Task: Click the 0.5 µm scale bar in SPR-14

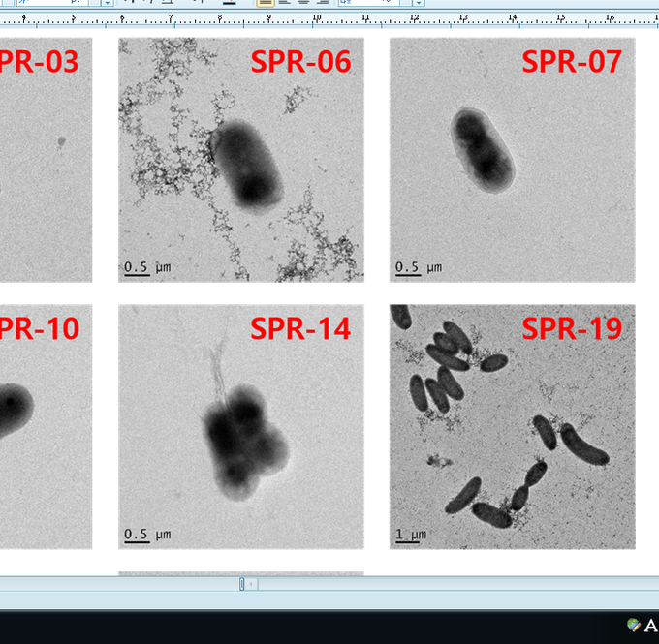Action: point(137,542)
